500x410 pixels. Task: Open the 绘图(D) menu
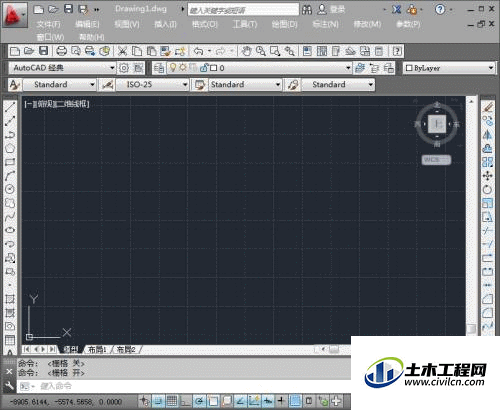tap(284, 24)
